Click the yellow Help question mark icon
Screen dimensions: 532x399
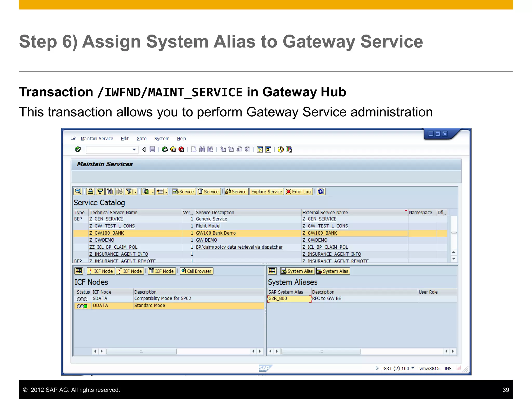click(281, 150)
